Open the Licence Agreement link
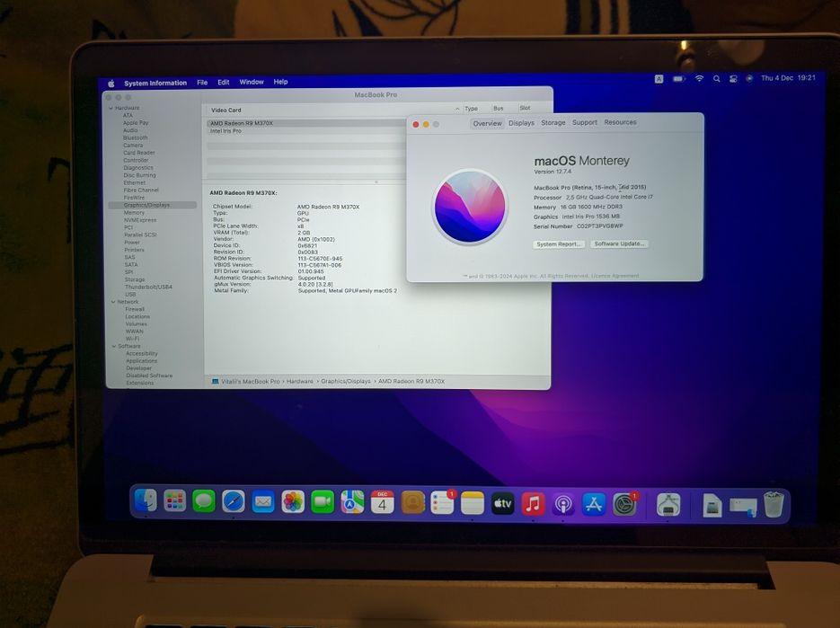The image size is (840, 628). [615, 276]
